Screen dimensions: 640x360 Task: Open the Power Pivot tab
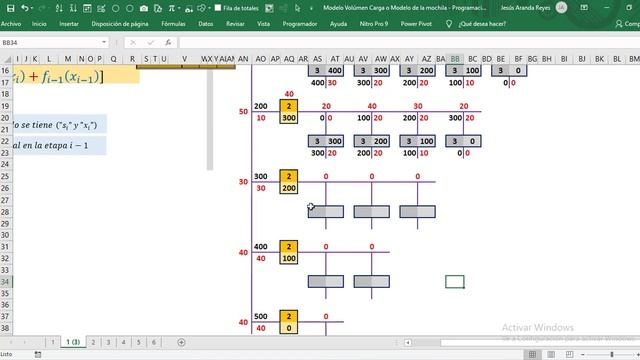click(416, 24)
